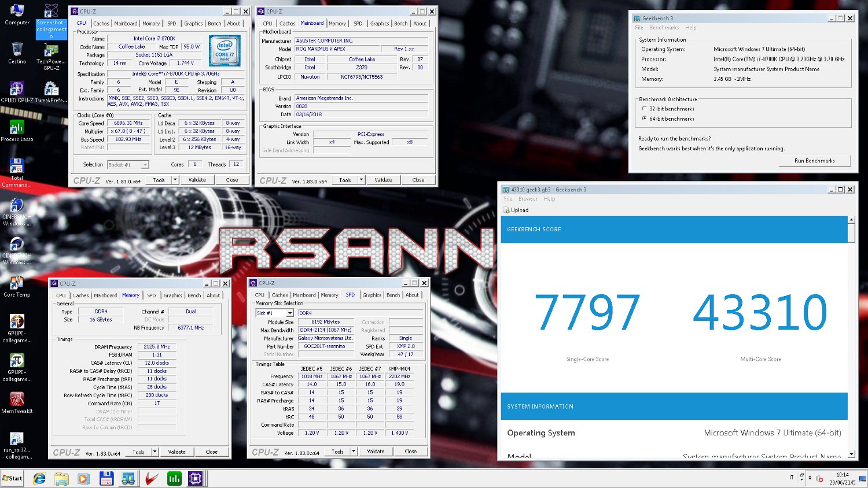The height and width of the screenshot is (488, 868).
Task: Open Graphics tab in Mainboard window
Action: click(380, 24)
